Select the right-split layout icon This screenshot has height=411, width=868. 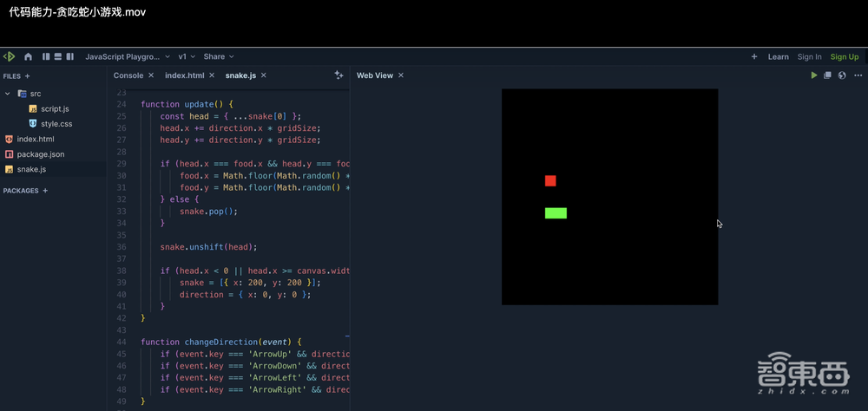click(x=69, y=56)
